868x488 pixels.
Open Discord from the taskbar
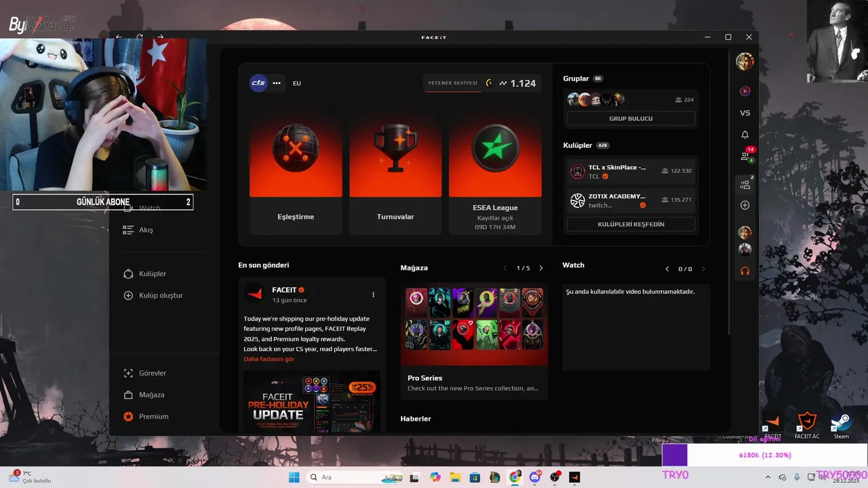535,477
